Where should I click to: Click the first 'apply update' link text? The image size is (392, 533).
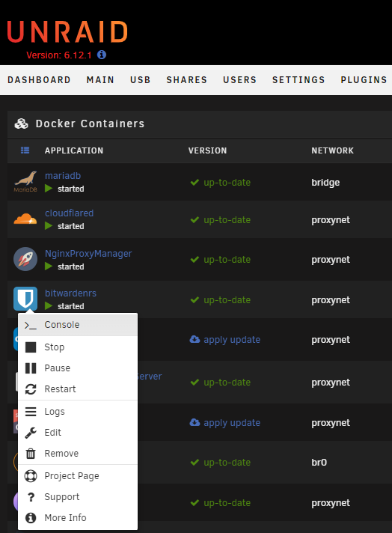pyautogui.click(x=232, y=340)
